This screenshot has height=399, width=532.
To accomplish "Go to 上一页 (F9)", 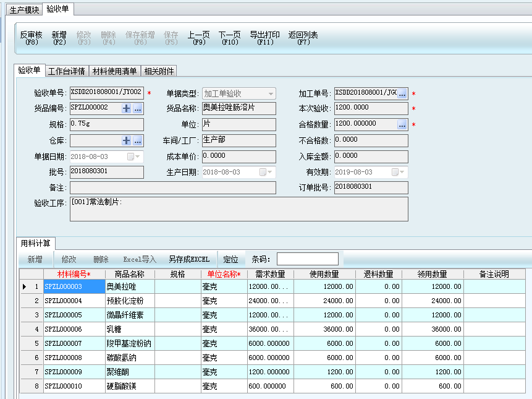I will [199, 38].
